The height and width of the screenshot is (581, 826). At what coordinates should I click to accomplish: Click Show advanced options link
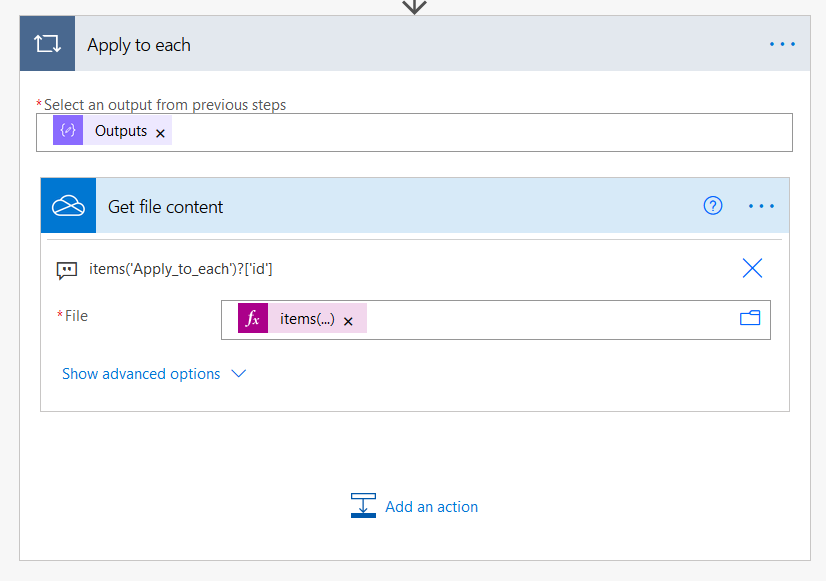(141, 373)
